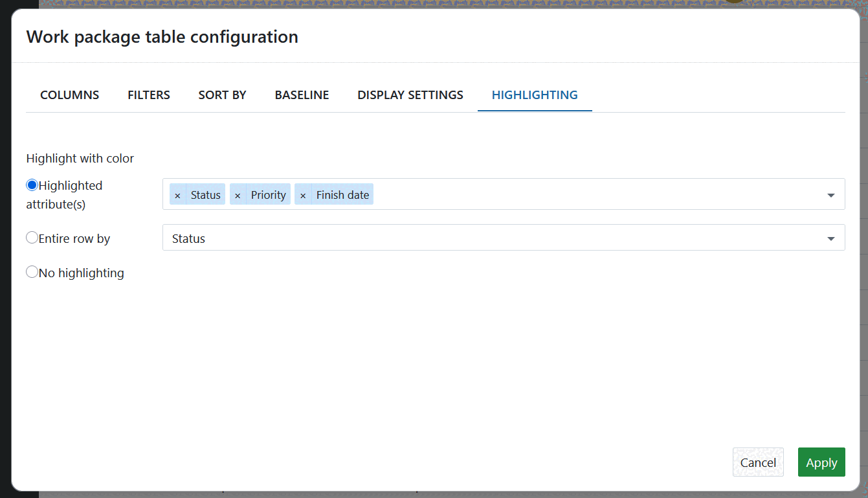This screenshot has width=868, height=498.
Task: Click the "Status" chip label
Action: 205,194
